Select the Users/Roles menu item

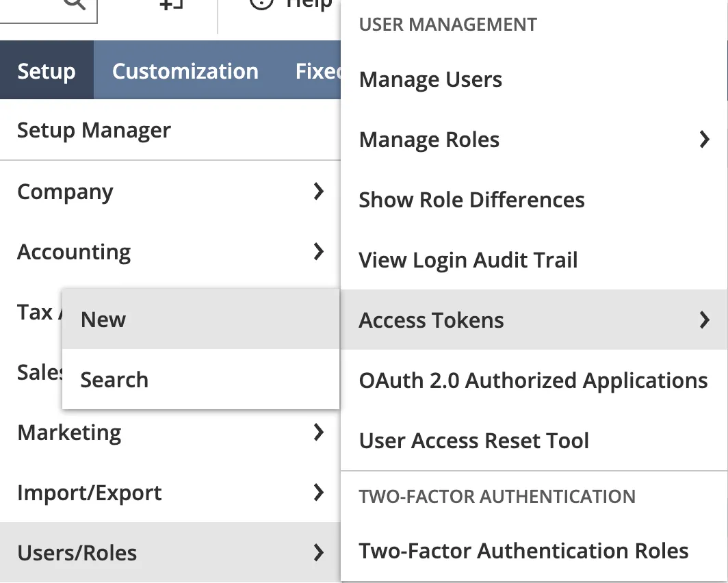click(x=170, y=552)
